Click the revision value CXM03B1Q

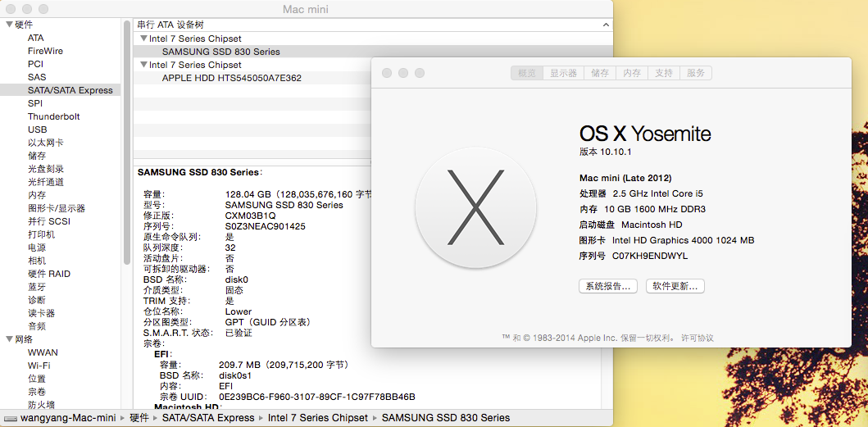point(250,216)
